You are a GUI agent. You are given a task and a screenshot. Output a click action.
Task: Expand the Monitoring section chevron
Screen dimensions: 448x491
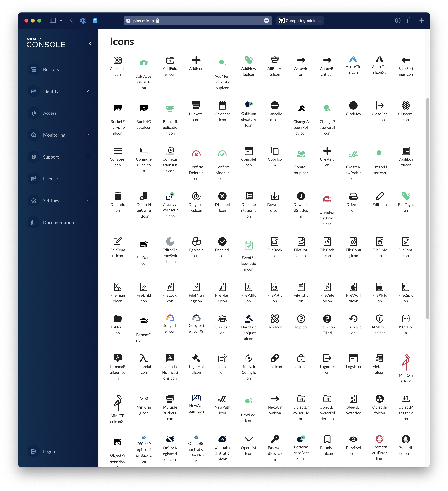pyautogui.click(x=88, y=135)
